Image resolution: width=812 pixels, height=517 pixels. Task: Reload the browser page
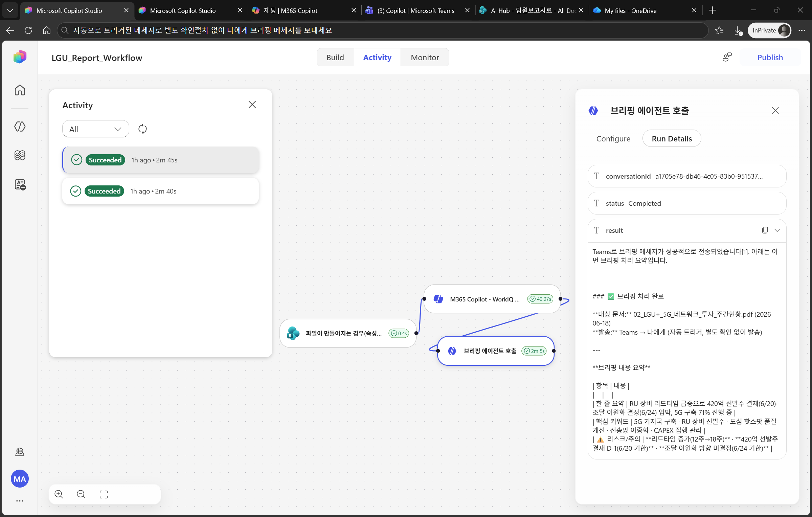tap(28, 30)
